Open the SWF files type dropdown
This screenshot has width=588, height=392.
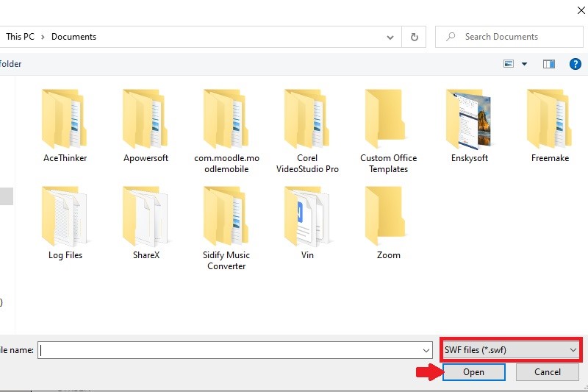[511, 350]
